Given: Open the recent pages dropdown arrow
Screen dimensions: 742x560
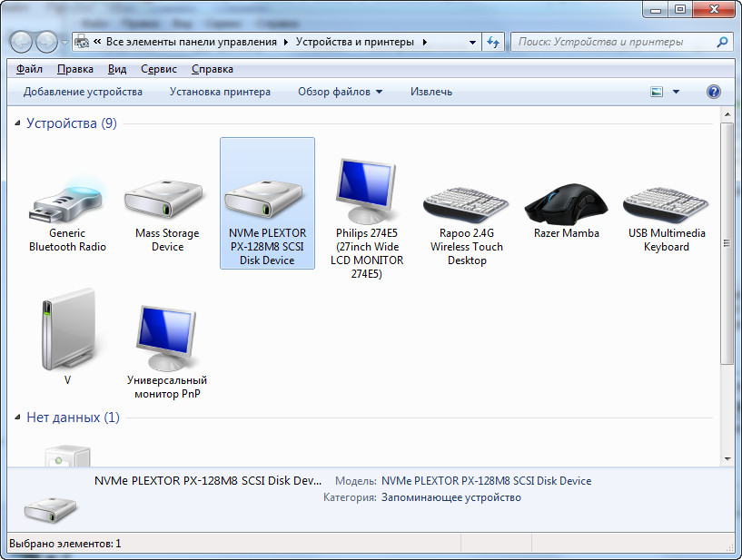Looking at the screenshot, I should [64, 42].
